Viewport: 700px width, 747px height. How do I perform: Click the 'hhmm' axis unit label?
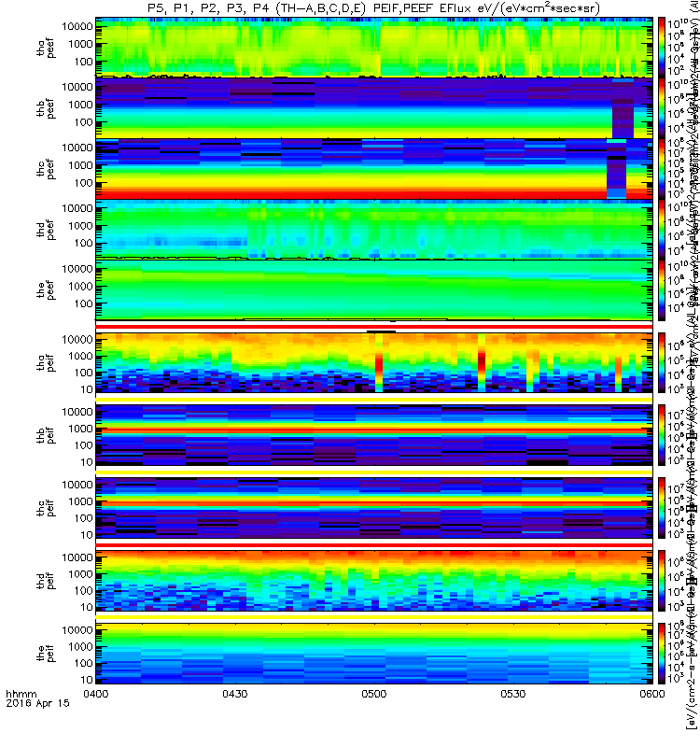click(x=21, y=694)
